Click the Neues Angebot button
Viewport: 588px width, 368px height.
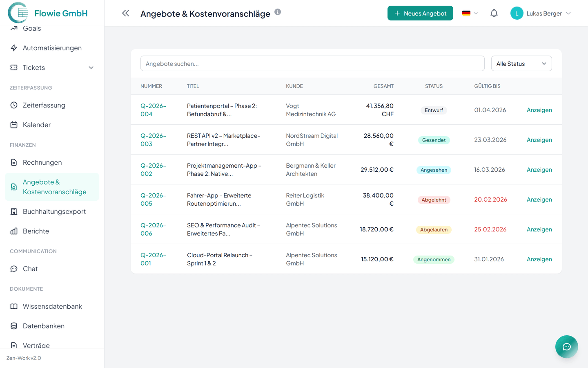pos(420,13)
